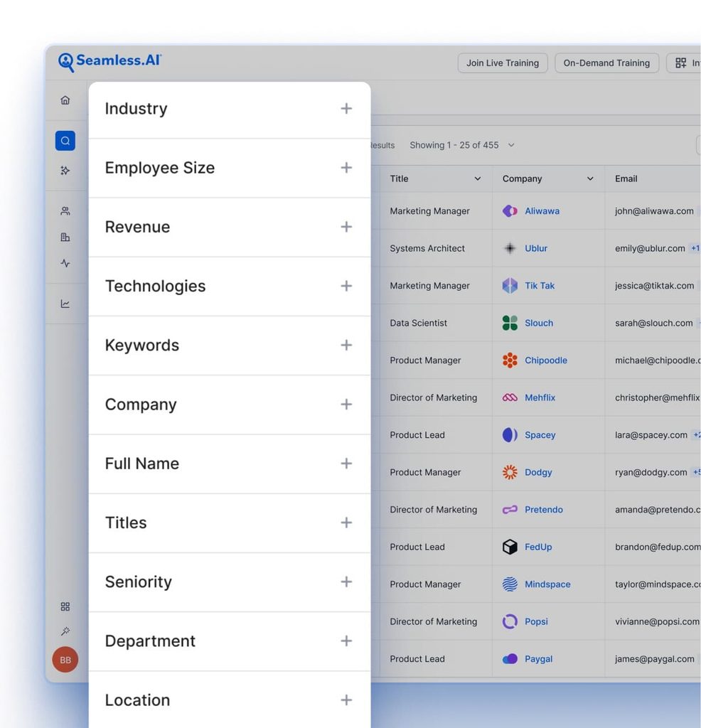Open the Aliwawa company link
The height and width of the screenshot is (728, 701).
(x=542, y=211)
